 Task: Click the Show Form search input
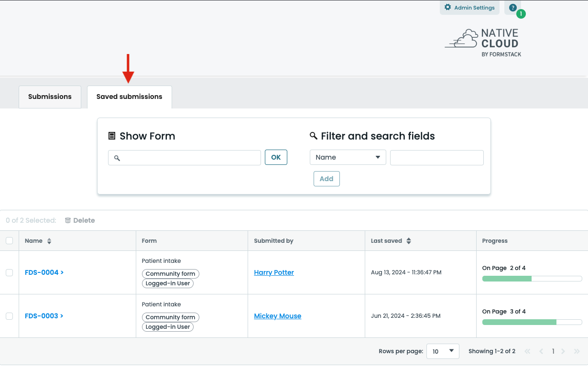click(185, 158)
